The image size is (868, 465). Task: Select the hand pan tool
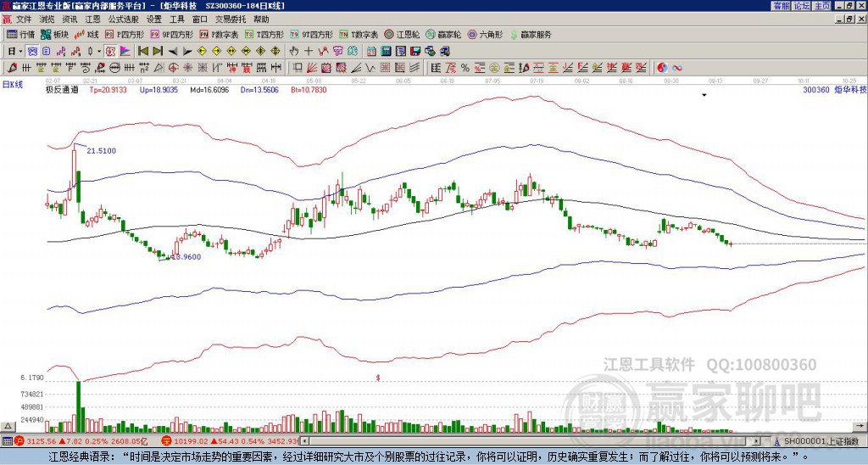(294, 51)
